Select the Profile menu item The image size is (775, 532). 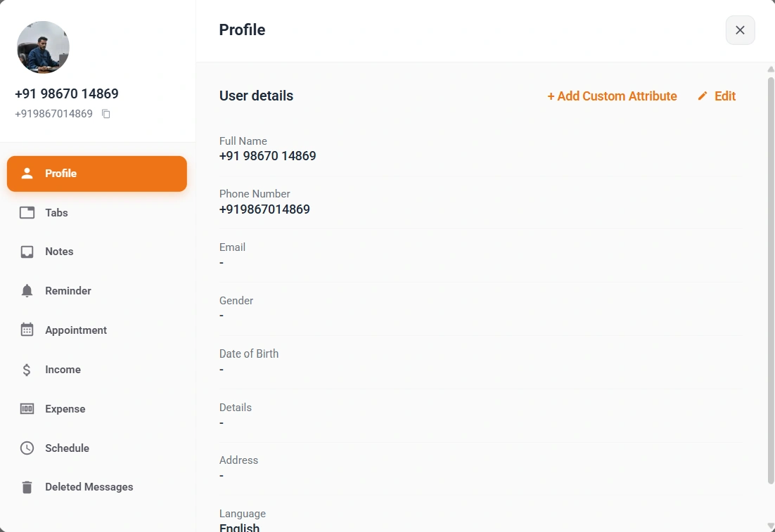(97, 174)
